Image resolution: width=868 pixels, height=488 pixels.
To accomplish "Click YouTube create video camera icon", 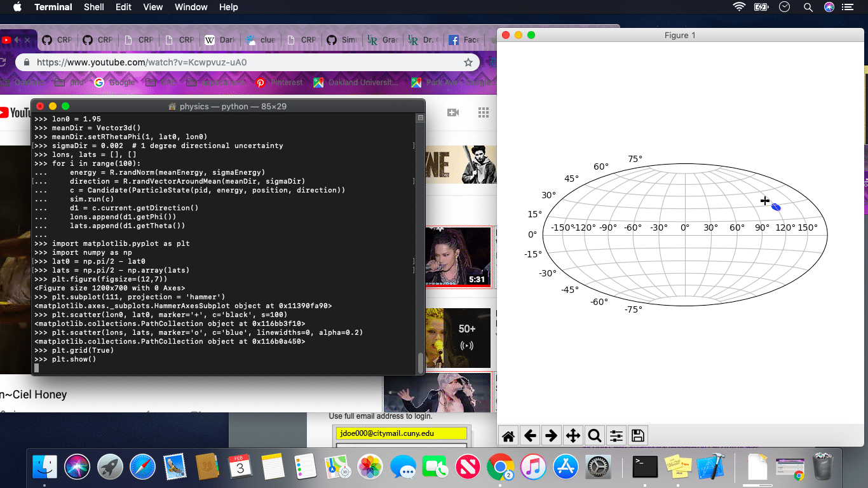I will 453,112.
